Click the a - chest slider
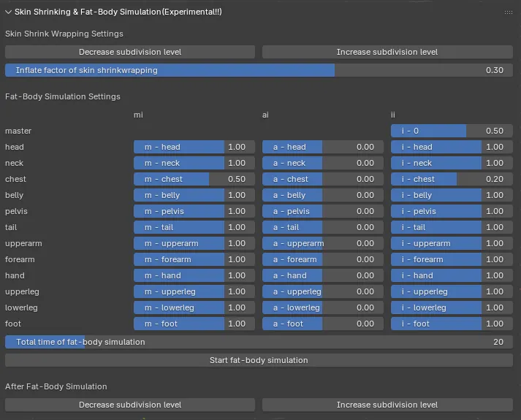521x420 pixels. pyautogui.click(x=323, y=179)
